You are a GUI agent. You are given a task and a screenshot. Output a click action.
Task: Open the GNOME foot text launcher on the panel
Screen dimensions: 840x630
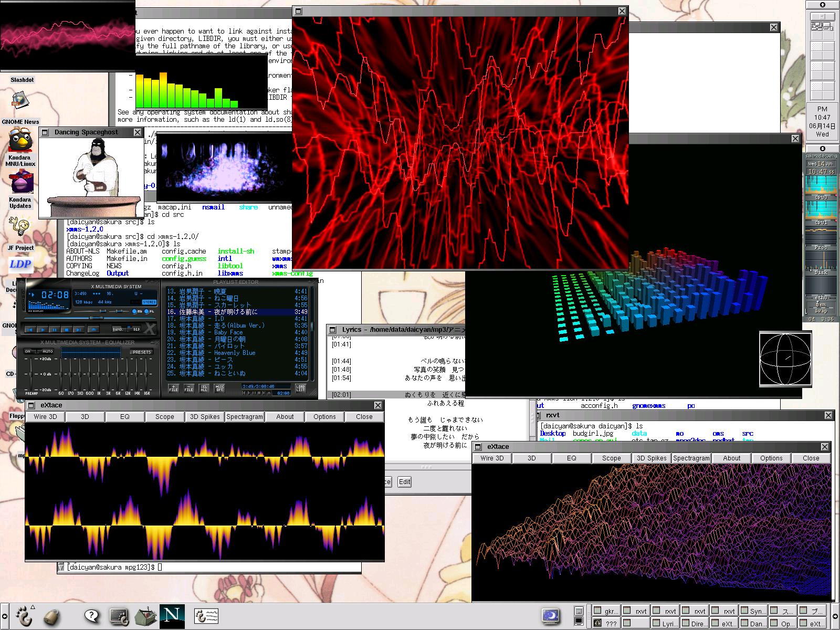point(206,616)
